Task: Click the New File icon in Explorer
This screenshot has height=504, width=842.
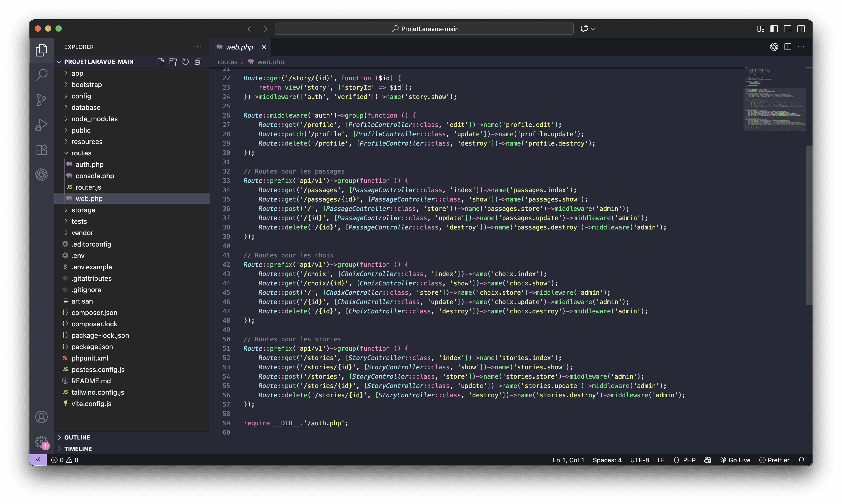Action: pyautogui.click(x=161, y=61)
